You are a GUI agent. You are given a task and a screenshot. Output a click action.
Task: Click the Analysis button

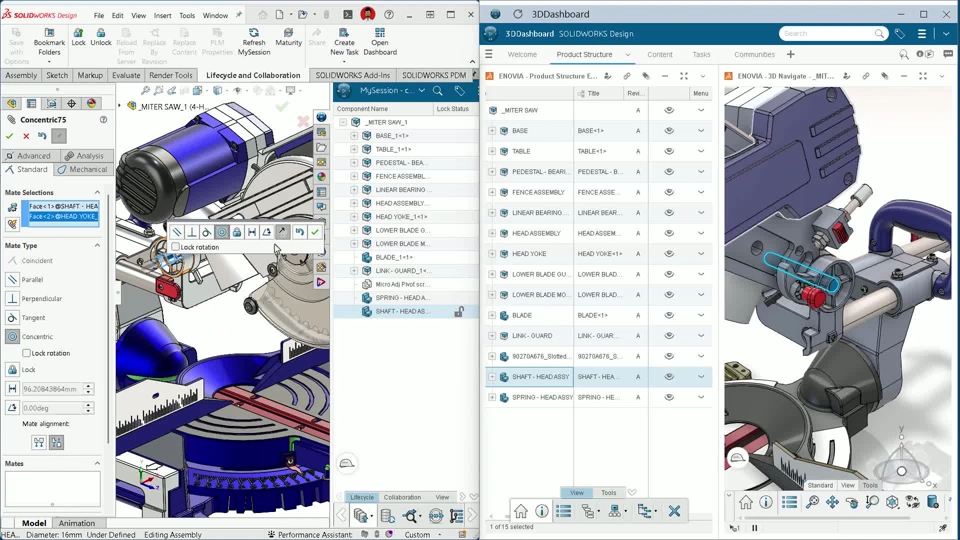coord(86,156)
